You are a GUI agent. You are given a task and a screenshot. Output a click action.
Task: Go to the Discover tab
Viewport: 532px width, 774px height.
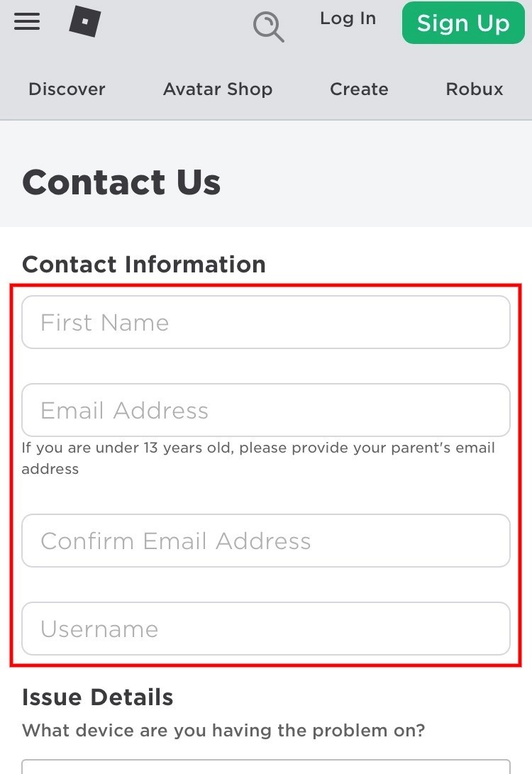coord(67,89)
